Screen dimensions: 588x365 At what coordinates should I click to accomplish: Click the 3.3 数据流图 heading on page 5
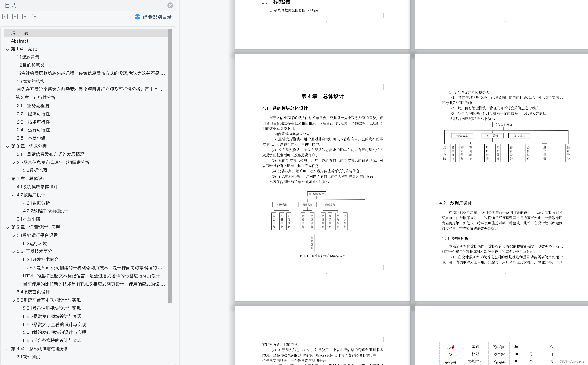[x=276, y=2]
